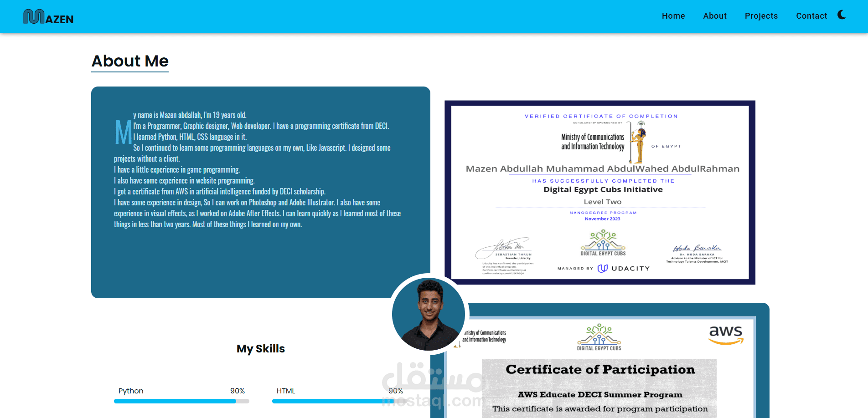Select the Python skill label
868x418 pixels.
(x=131, y=391)
